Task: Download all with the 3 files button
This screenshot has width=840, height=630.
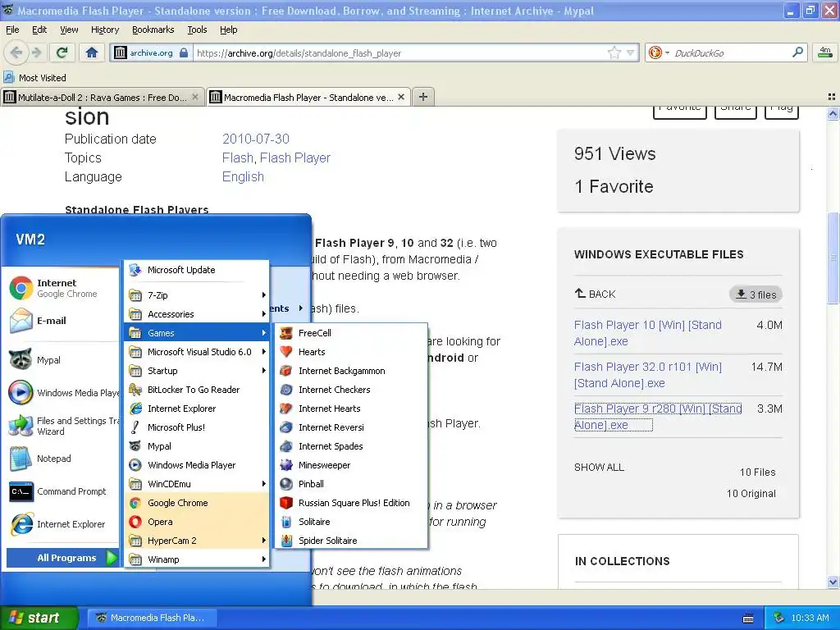Action: (756, 294)
